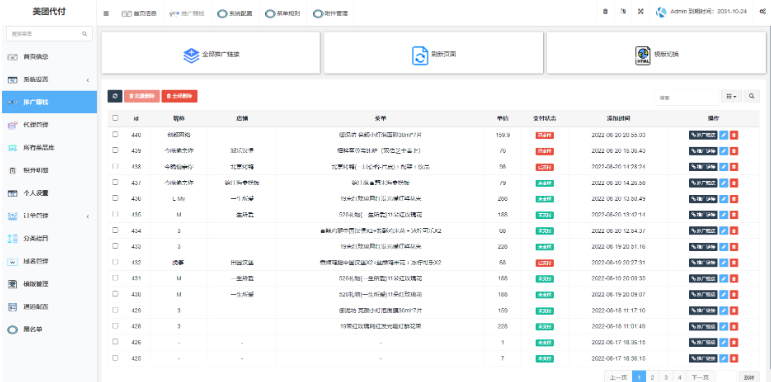Tick the checkbox for row id 430

coord(115,294)
